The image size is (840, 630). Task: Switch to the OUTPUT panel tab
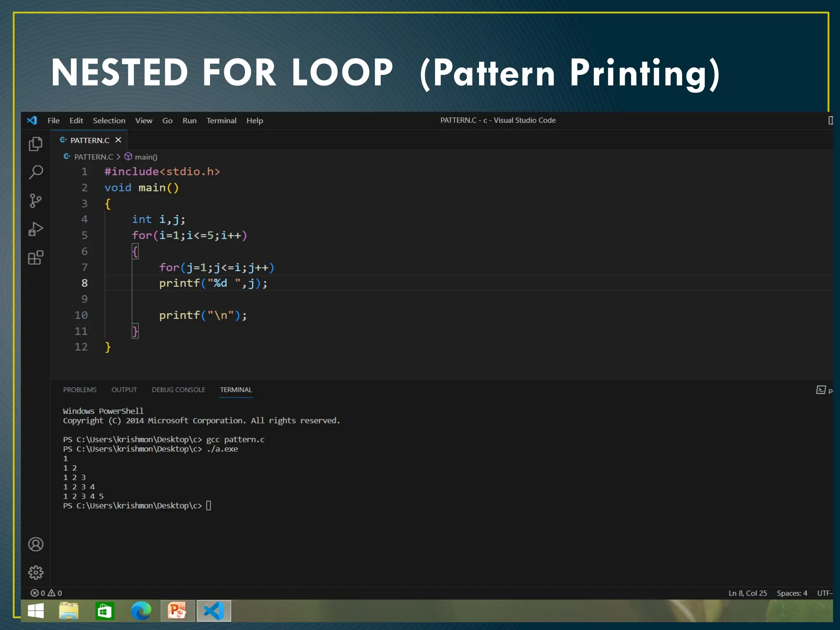point(124,390)
